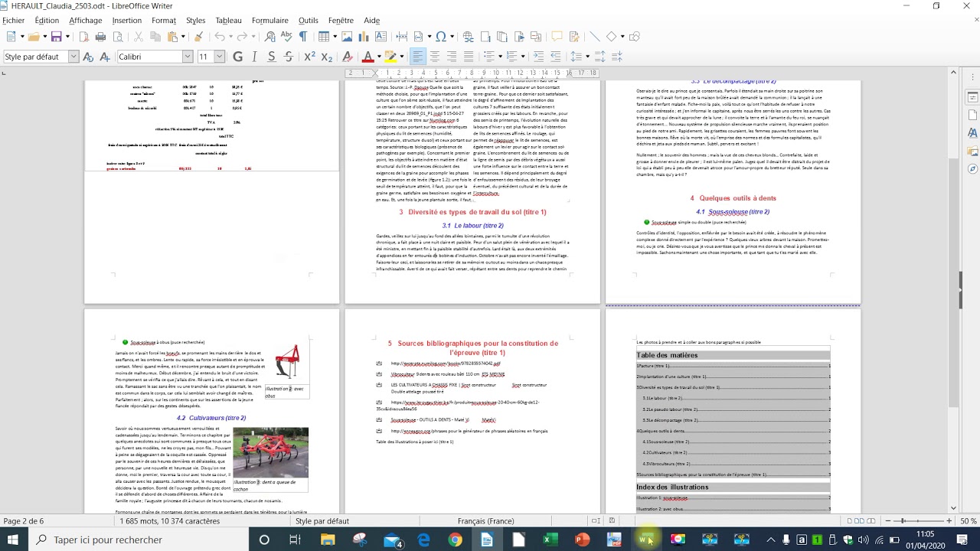Viewport: 980px width, 551px height.
Task: Click the Copy icon
Action: pyautogui.click(x=155, y=37)
